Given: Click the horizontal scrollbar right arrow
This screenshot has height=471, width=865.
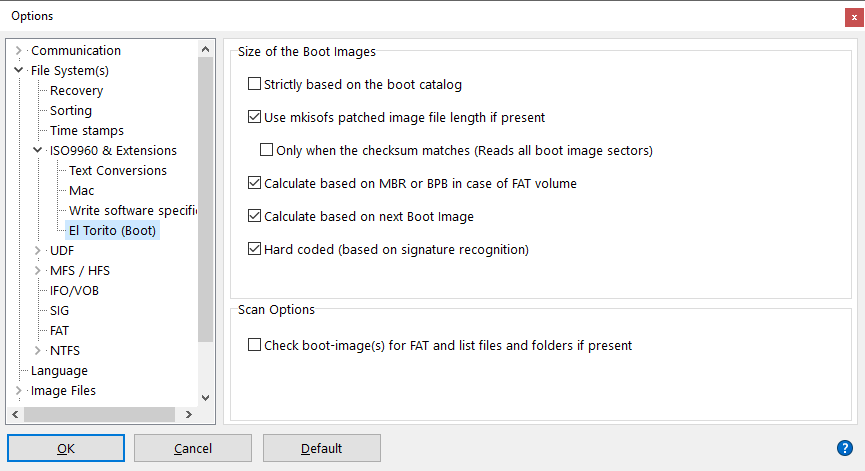Looking at the screenshot, I should tap(189, 414).
